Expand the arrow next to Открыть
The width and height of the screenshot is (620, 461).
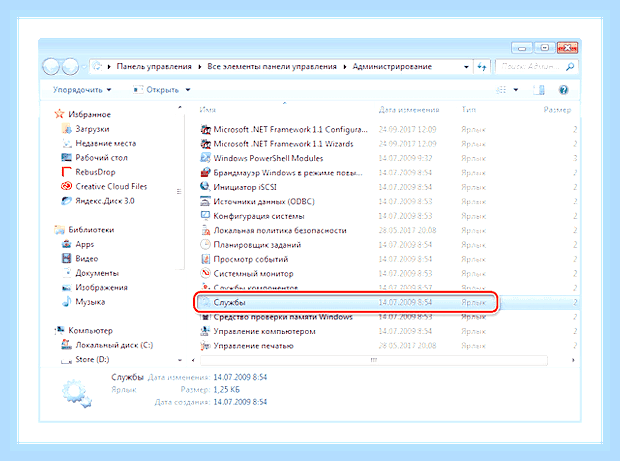click(x=188, y=90)
